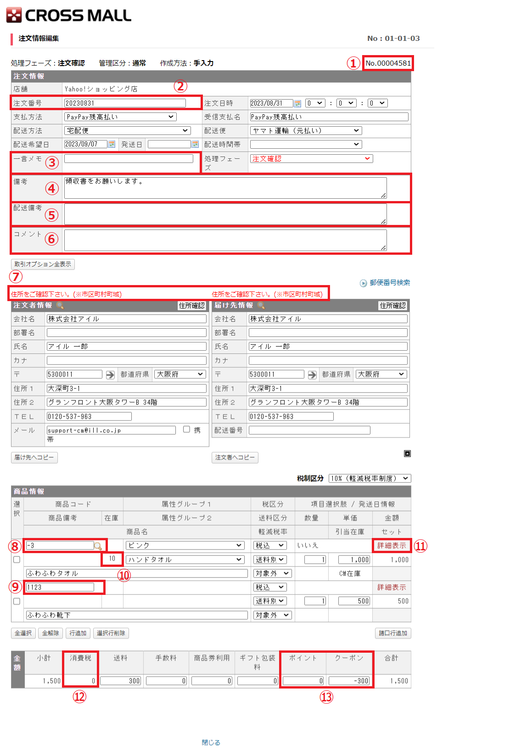Click the 注文番号 input field
Viewport: 532px width, 756px height.
click(x=125, y=103)
